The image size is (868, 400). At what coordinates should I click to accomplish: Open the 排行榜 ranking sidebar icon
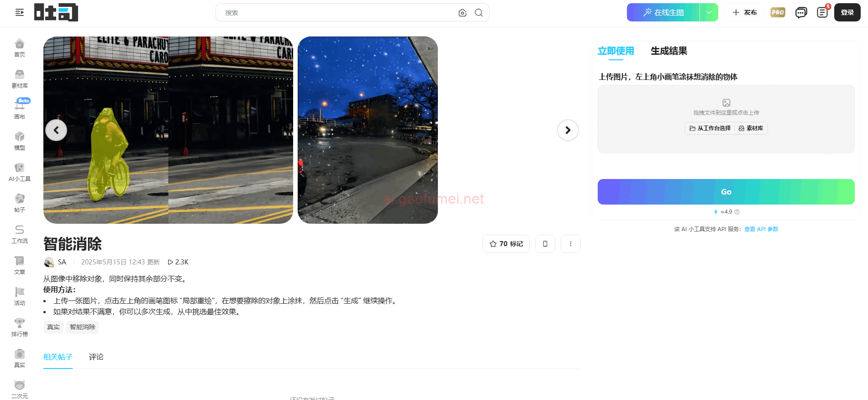click(20, 327)
